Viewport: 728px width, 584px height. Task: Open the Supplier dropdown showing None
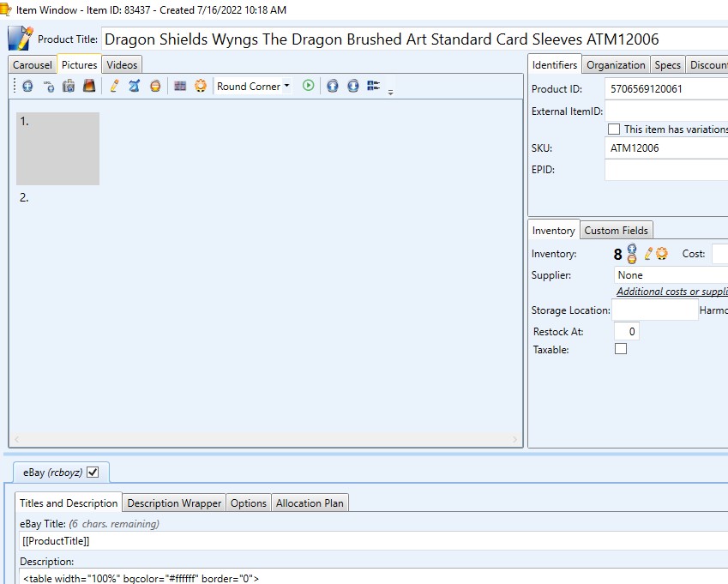pos(671,275)
